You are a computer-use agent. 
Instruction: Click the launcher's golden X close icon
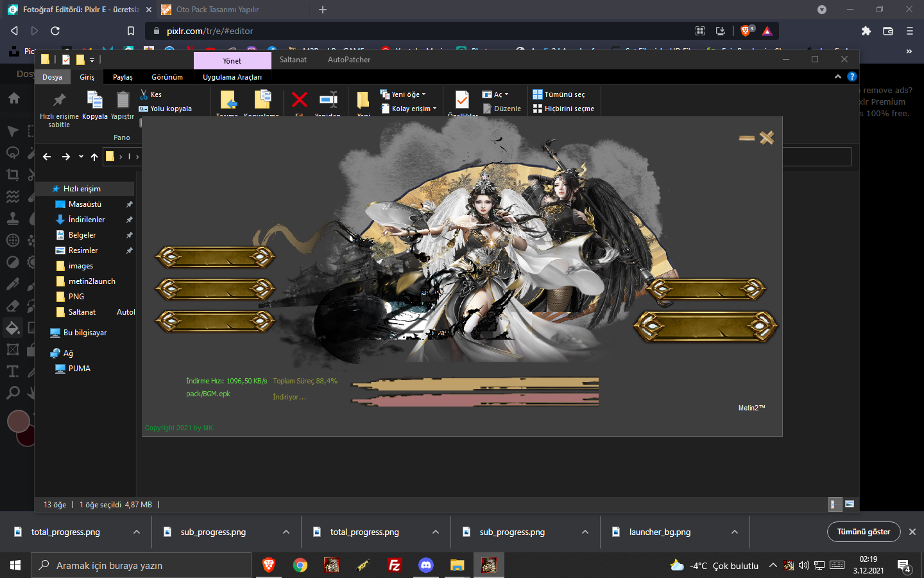[x=767, y=137]
